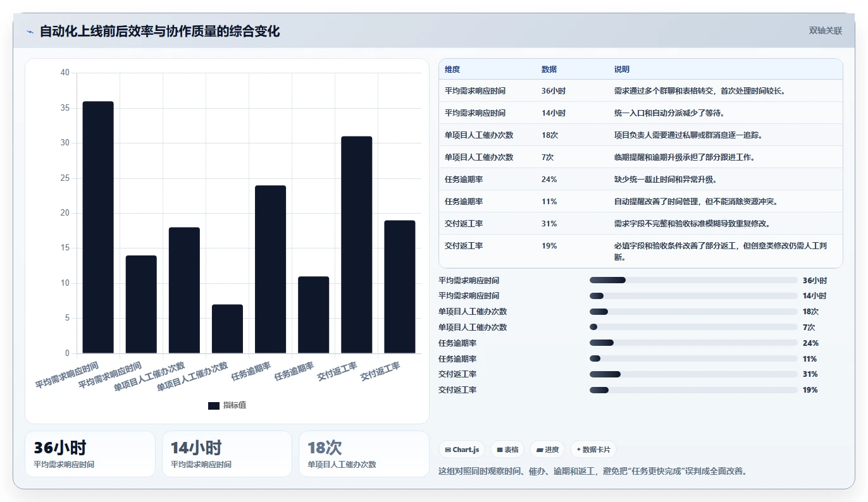Open the 14小时 data card
Viewport: 868px width, 502px height.
click(x=227, y=454)
